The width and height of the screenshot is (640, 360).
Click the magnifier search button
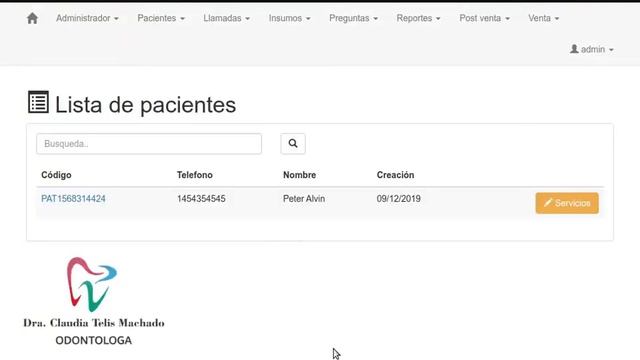293,144
